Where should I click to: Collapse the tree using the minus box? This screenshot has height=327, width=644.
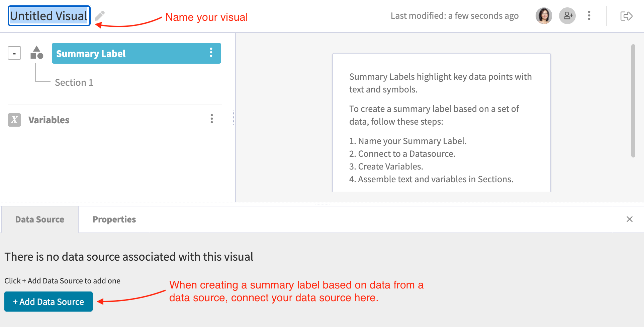14,53
